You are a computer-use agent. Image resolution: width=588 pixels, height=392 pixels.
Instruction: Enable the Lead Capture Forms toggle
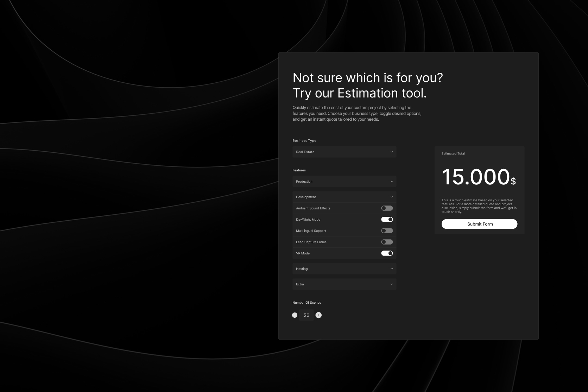(x=387, y=242)
